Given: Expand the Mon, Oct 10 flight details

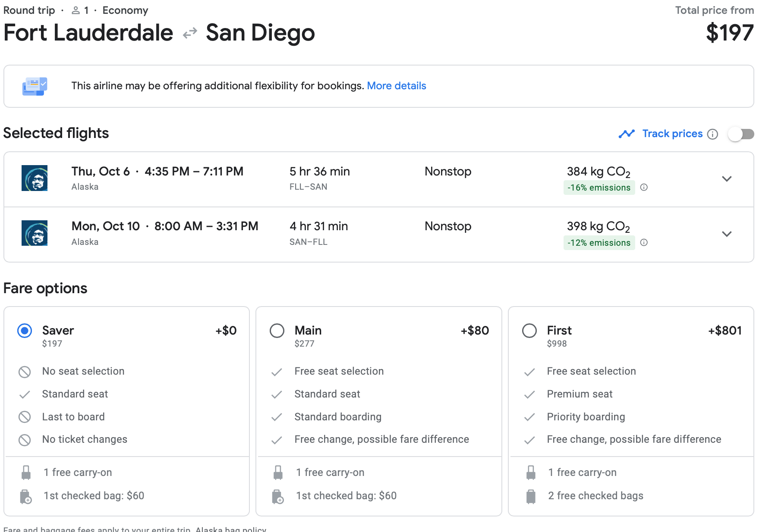Looking at the screenshot, I should [x=727, y=234].
